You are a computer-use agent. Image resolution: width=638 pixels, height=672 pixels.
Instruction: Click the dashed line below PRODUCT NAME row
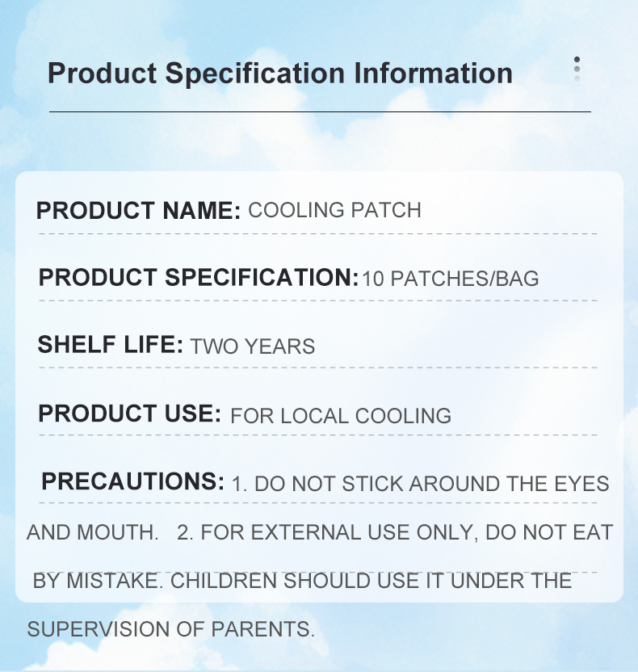(318, 233)
